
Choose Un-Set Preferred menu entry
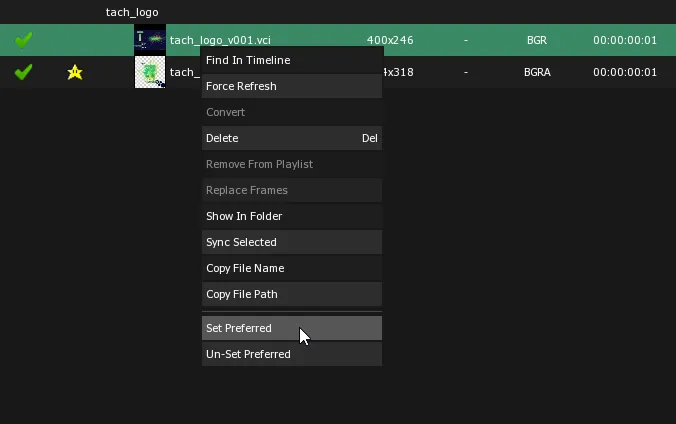point(292,354)
